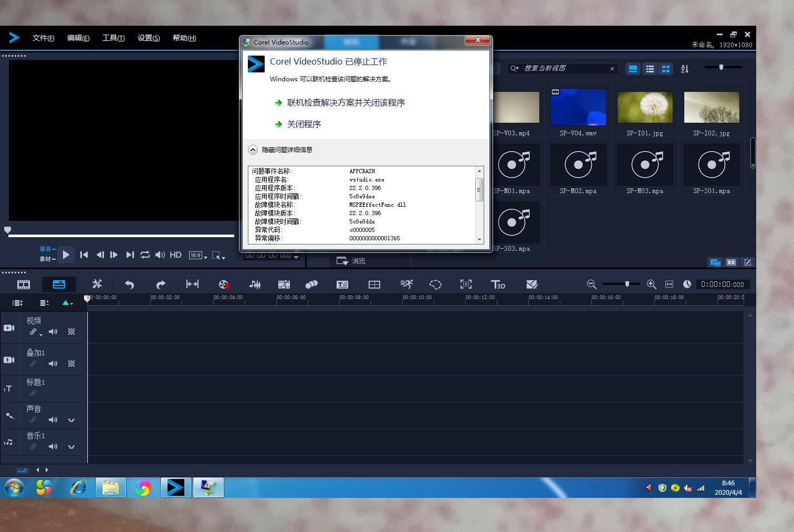Screen dimensions: 794x532
Task: Open the multi-camera editor grid icon
Action: pyautogui.click(x=374, y=284)
